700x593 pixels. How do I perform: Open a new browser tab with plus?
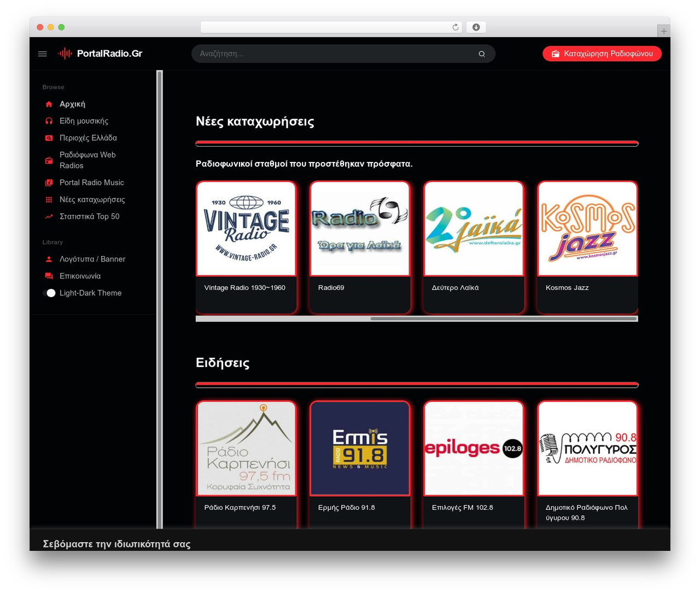point(664,31)
